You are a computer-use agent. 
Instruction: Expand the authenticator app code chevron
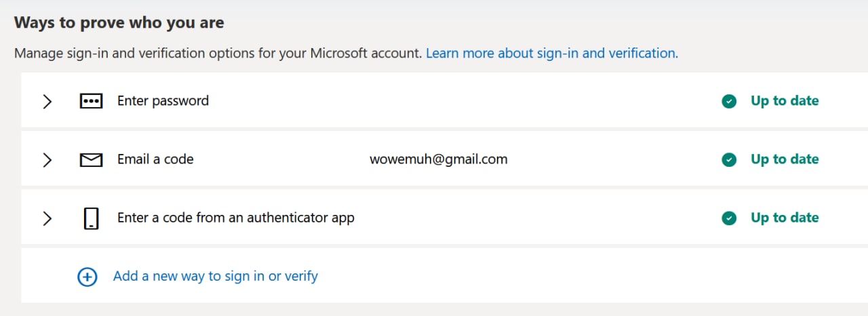tap(47, 218)
